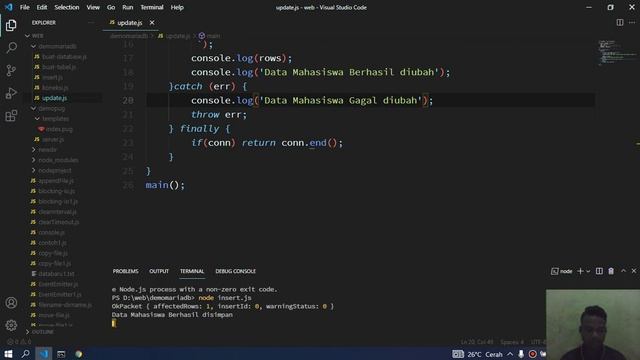Viewport: 640px width, 360px height.
Task: Open the Accounts menu icon
Action: click(x=11, y=303)
